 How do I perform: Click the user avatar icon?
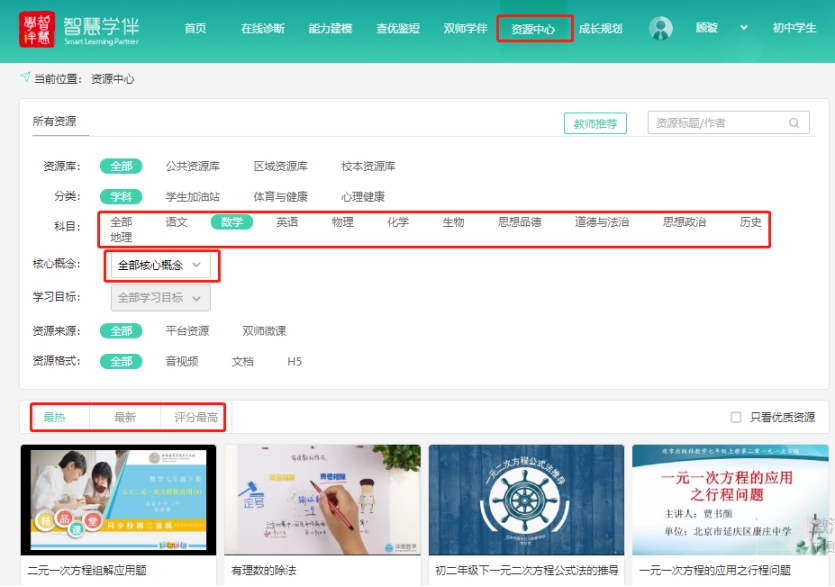click(x=661, y=29)
